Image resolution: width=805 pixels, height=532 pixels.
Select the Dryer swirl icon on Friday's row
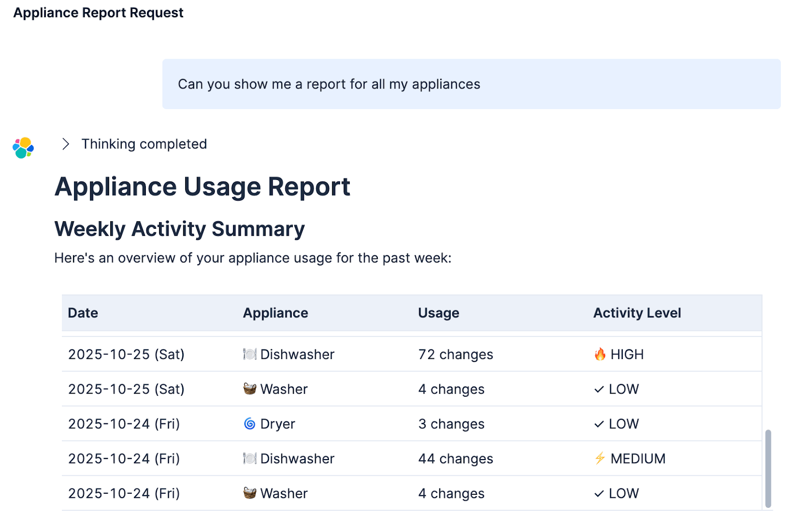tap(250, 423)
